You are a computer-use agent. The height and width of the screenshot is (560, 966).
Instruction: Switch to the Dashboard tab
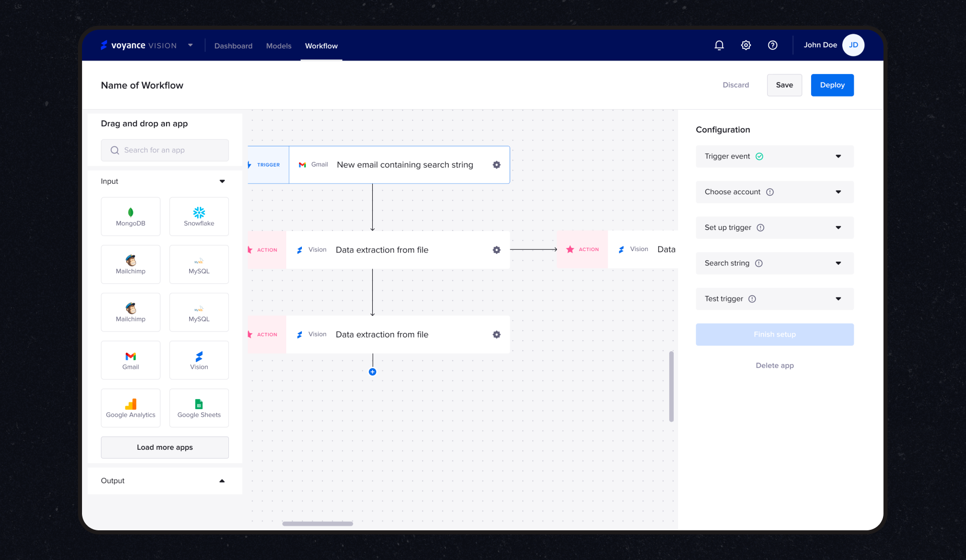[x=233, y=46]
